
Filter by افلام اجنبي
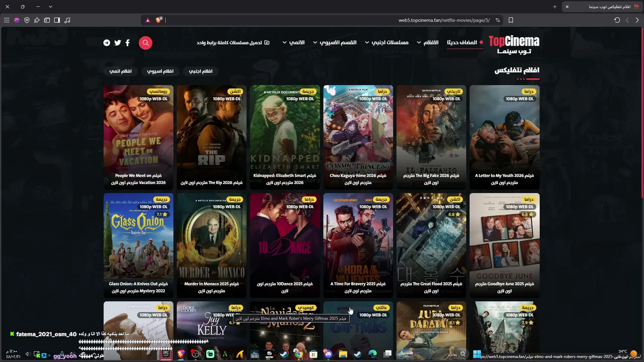(x=201, y=71)
